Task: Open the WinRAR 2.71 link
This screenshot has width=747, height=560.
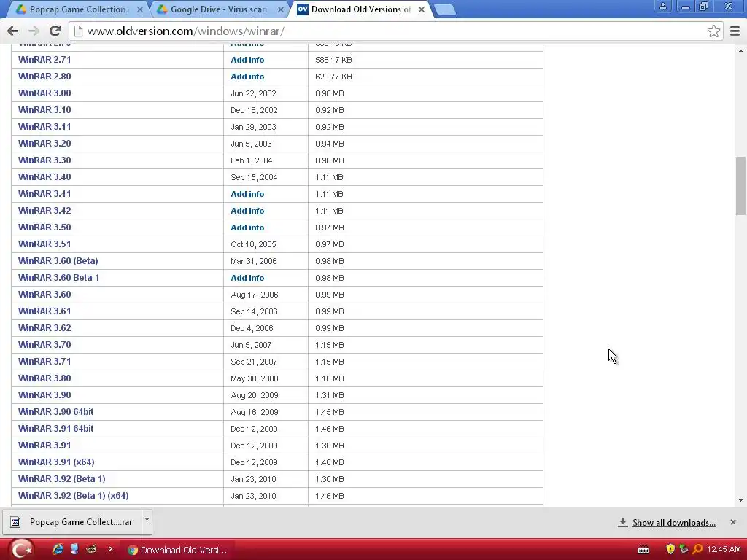Action: tap(44, 60)
